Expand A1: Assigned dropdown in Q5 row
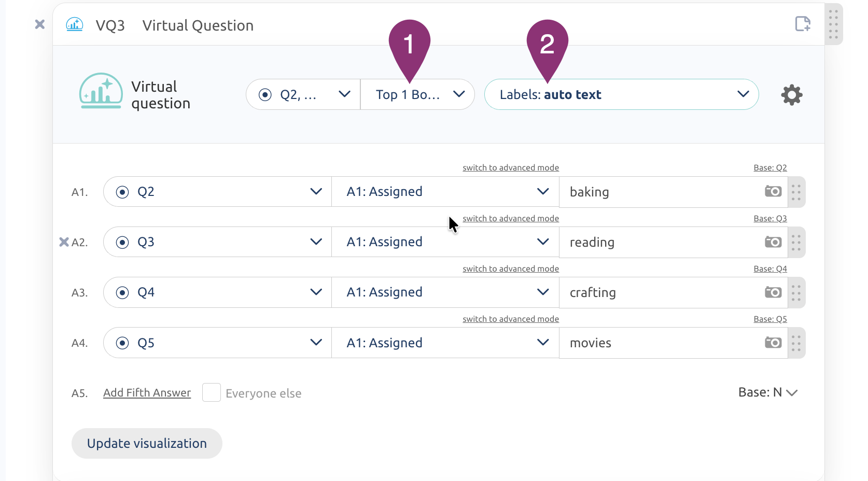 [x=445, y=343]
